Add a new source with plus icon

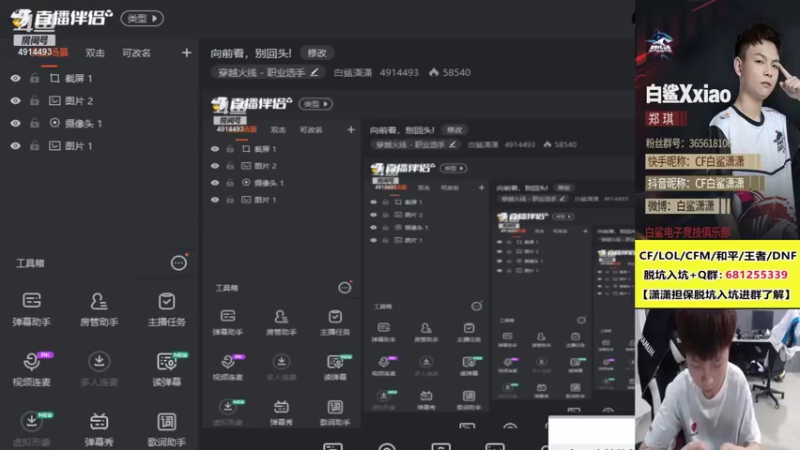pyautogui.click(x=186, y=53)
